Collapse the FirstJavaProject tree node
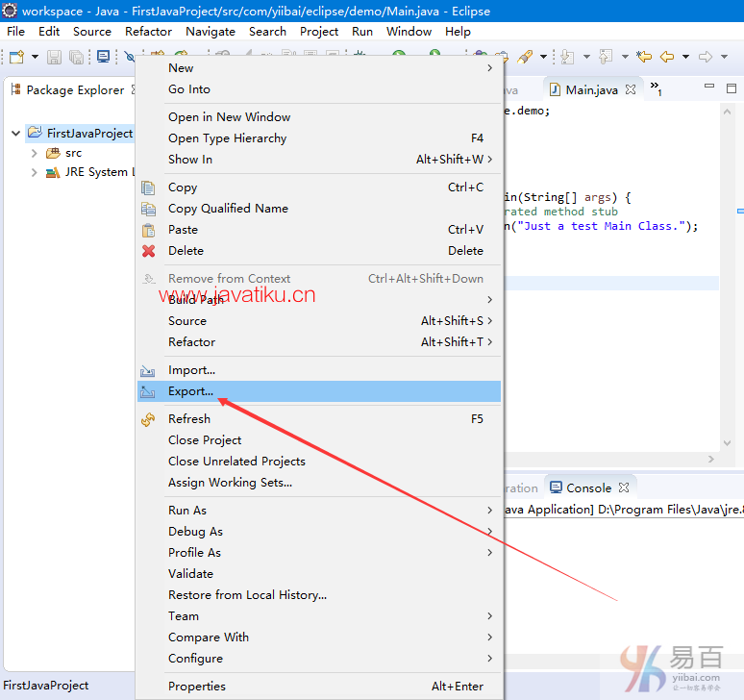The image size is (744, 700). tap(15, 133)
